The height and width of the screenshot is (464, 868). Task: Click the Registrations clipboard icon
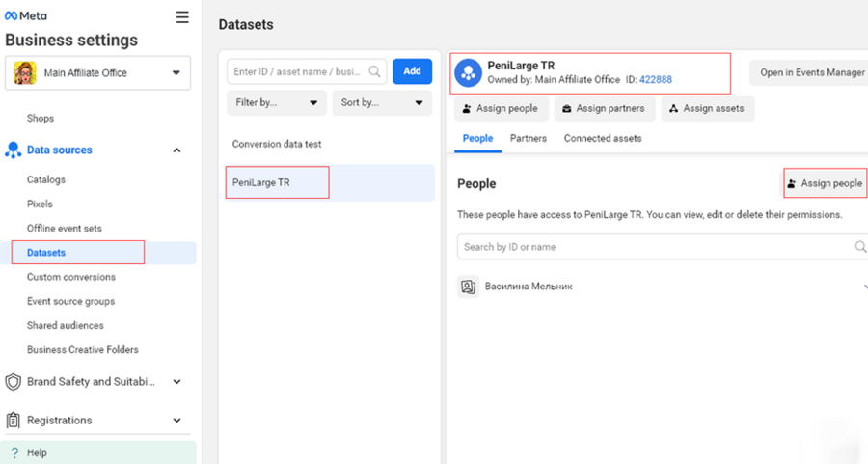coord(13,421)
